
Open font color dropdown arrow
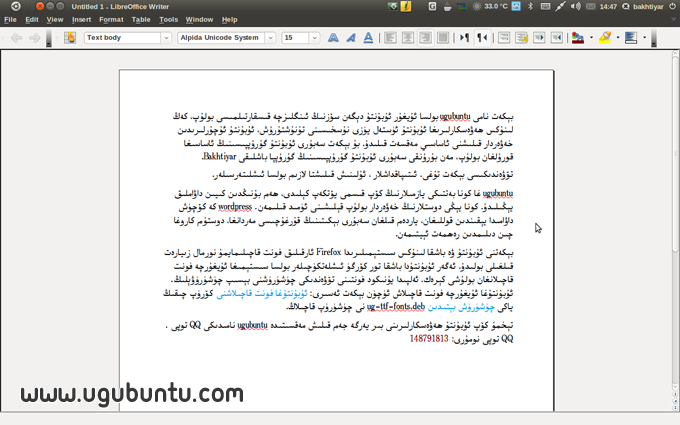[x=591, y=38]
